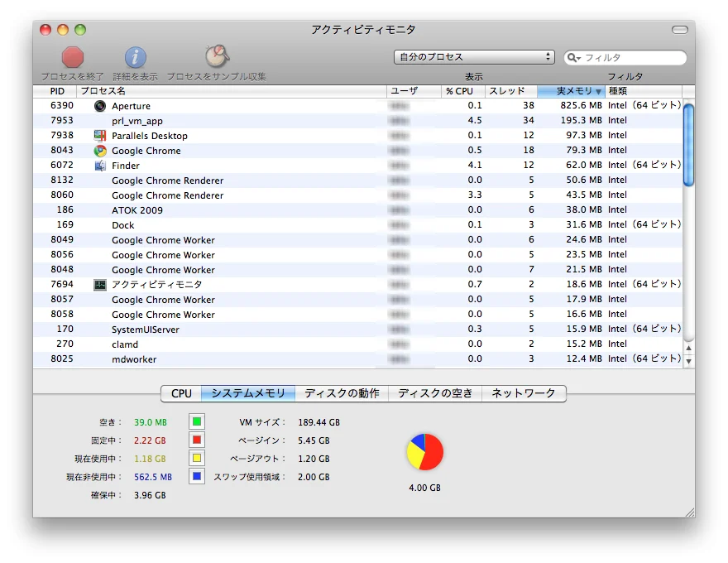Click the Sample Process magnifier icon
Image resolution: width=728 pixels, height=563 pixels.
pos(217,56)
